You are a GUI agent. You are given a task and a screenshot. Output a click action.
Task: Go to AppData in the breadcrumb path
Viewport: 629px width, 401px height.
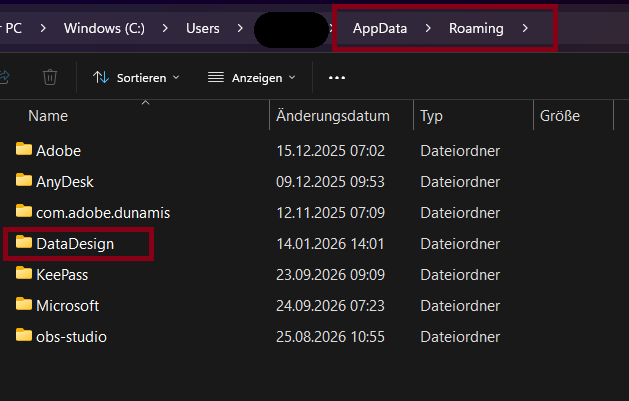380,28
